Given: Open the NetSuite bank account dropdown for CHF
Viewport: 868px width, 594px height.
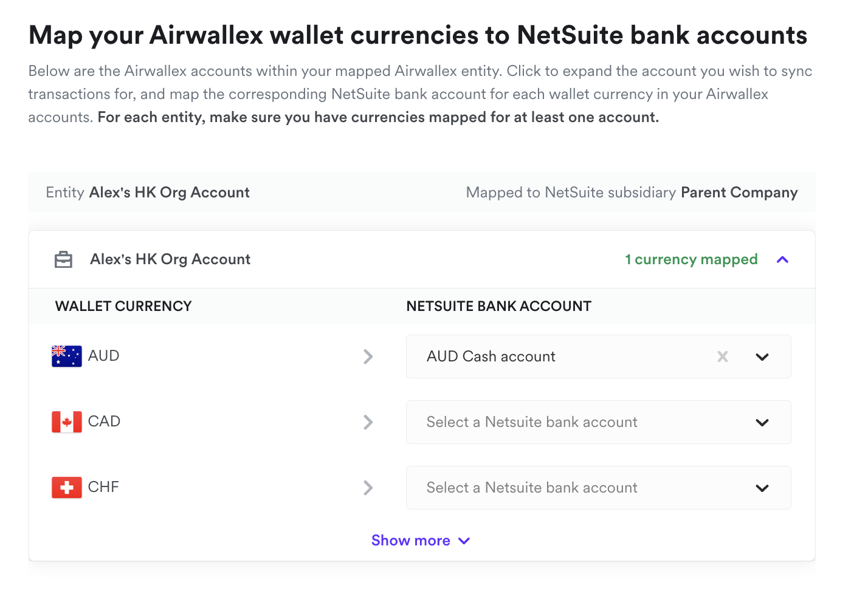Looking at the screenshot, I should [x=762, y=488].
